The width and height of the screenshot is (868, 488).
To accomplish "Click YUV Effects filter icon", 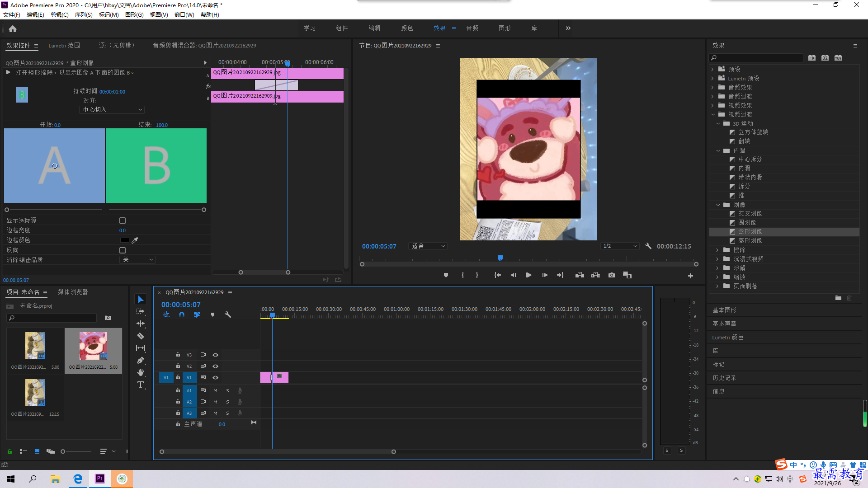I will 838,58.
